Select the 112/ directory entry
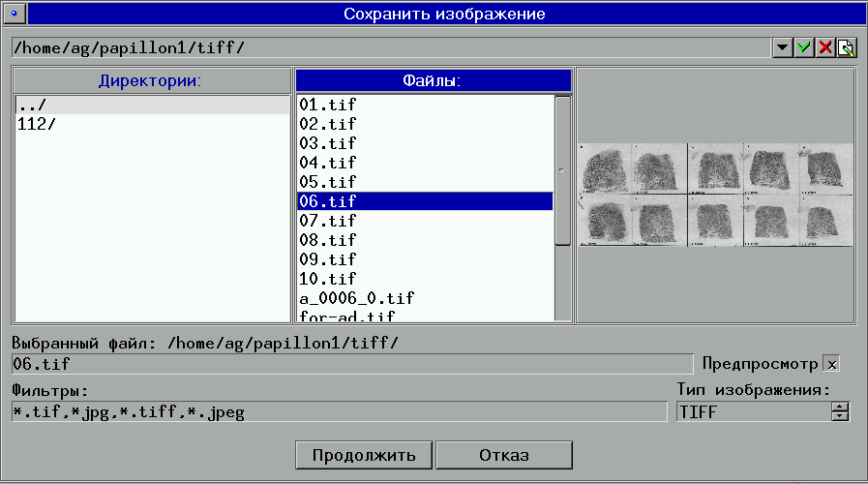 tap(152, 124)
